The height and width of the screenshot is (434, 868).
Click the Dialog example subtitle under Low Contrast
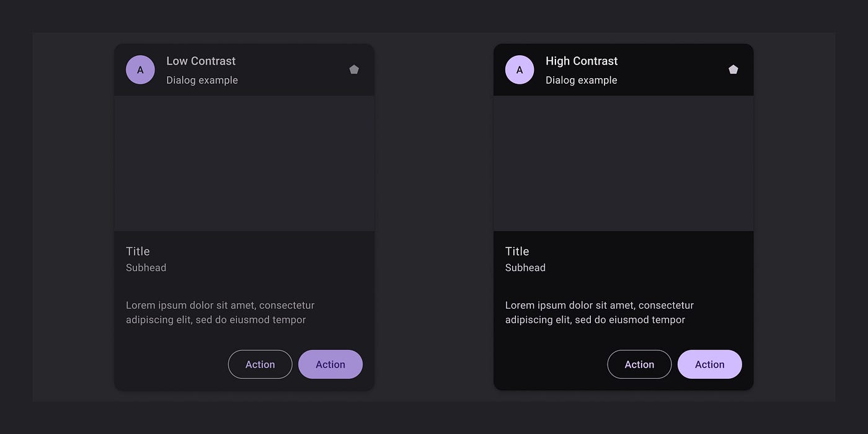tap(202, 80)
